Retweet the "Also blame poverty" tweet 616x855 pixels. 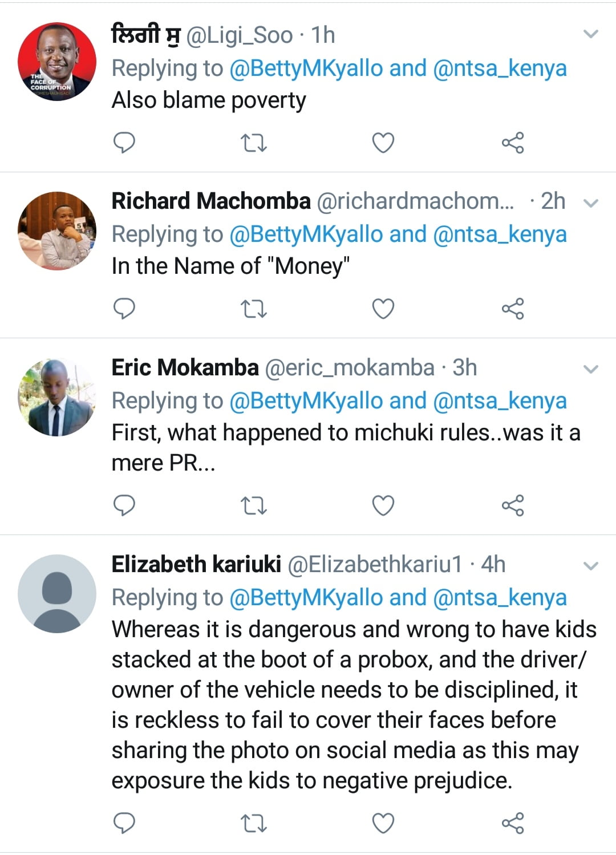(254, 143)
